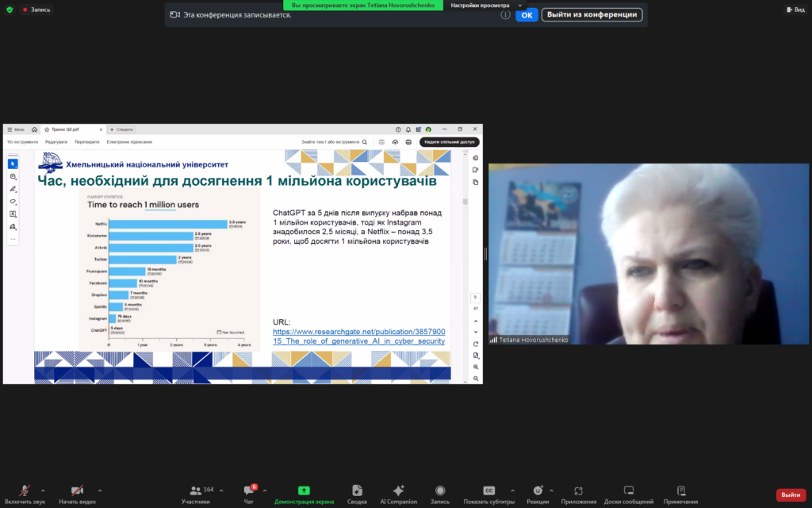Click Выйти из конференции button
This screenshot has height=508, width=812.
coord(592,14)
